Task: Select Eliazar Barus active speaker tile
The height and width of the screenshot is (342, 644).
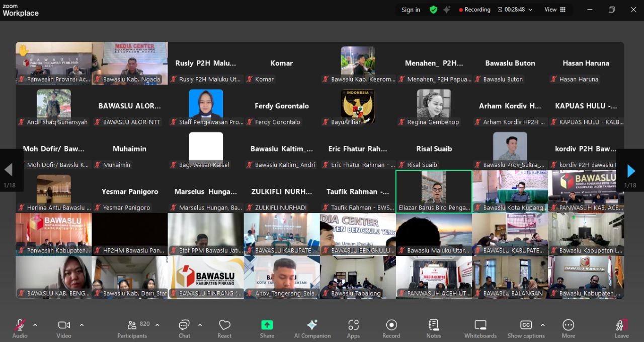Action: pos(434,191)
